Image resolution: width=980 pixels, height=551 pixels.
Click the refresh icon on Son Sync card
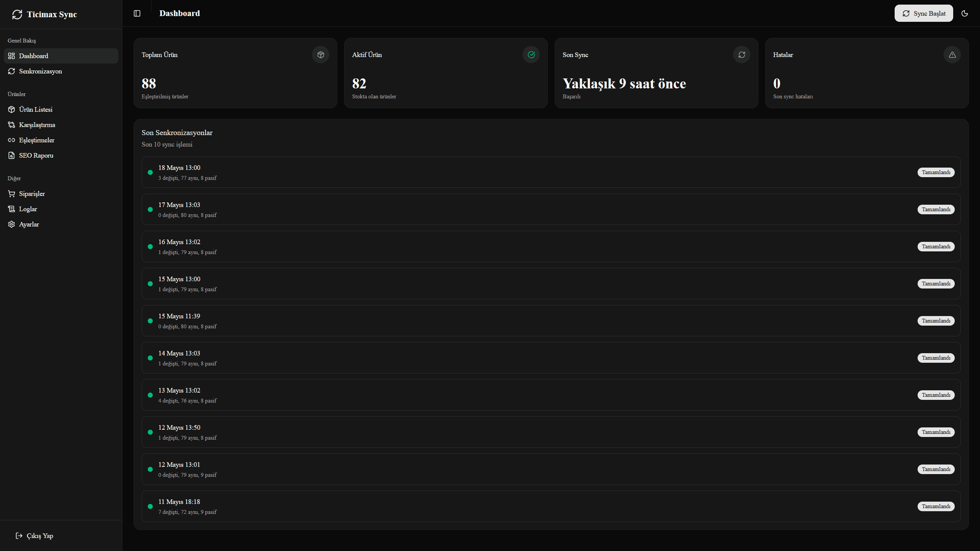[x=742, y=55]
